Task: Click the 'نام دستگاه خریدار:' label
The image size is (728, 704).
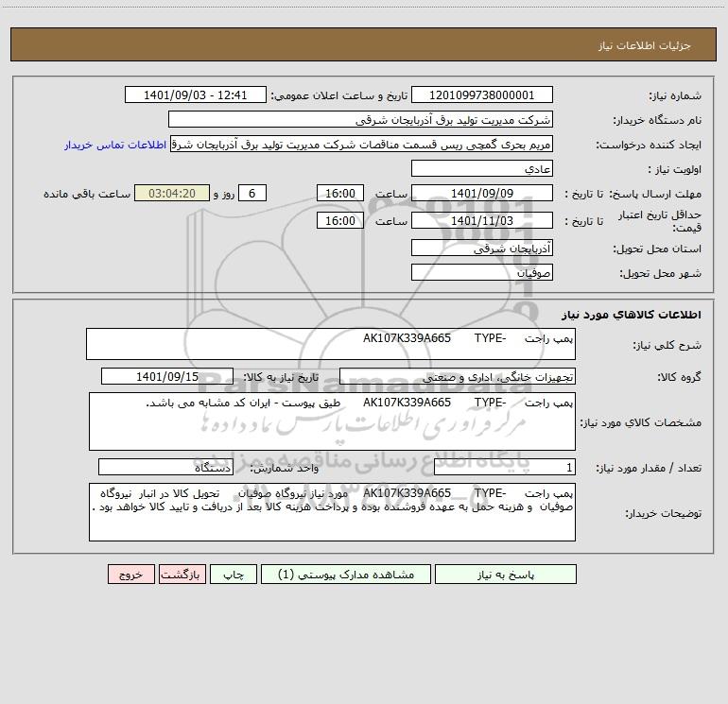Action: (657, 120)
